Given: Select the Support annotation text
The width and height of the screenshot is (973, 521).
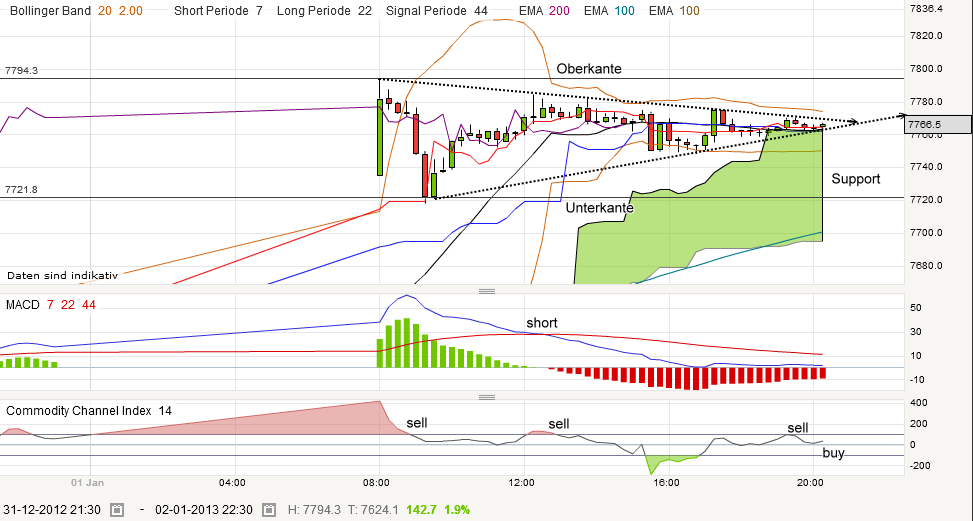Looking at the screenshot, I should point(856,179).
